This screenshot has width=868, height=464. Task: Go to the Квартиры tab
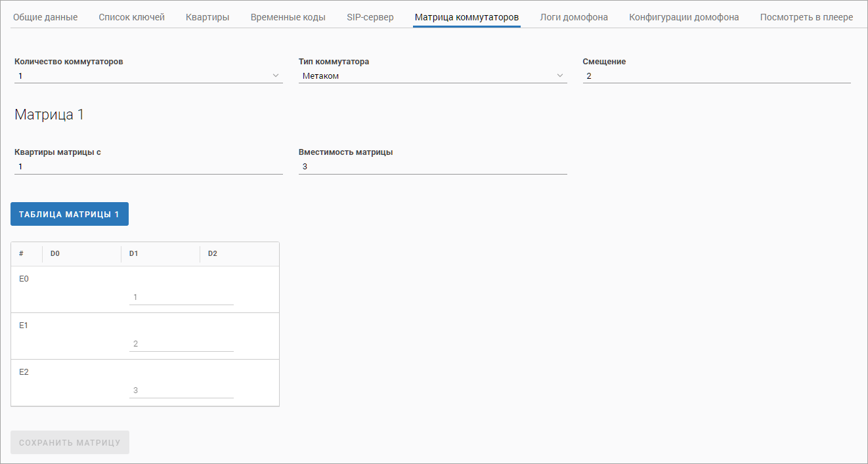point(207,17)
